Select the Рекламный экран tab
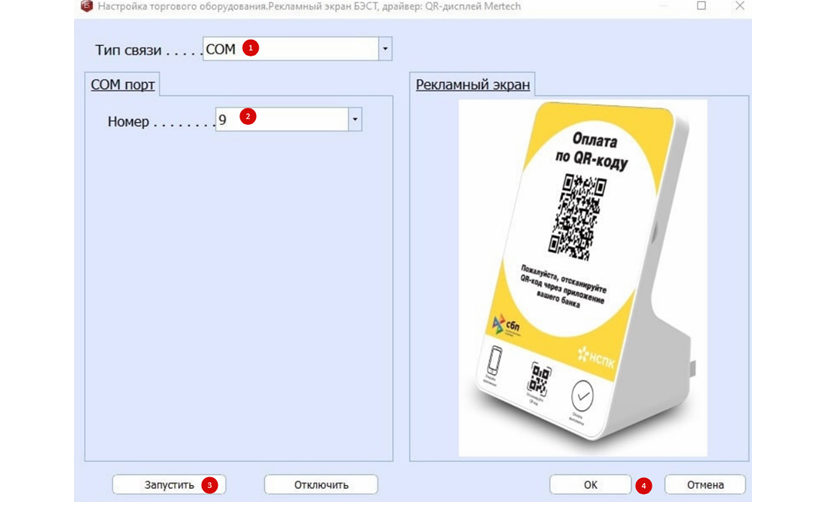This screenshot has height=508, width=826. click(x=473, y=84)
